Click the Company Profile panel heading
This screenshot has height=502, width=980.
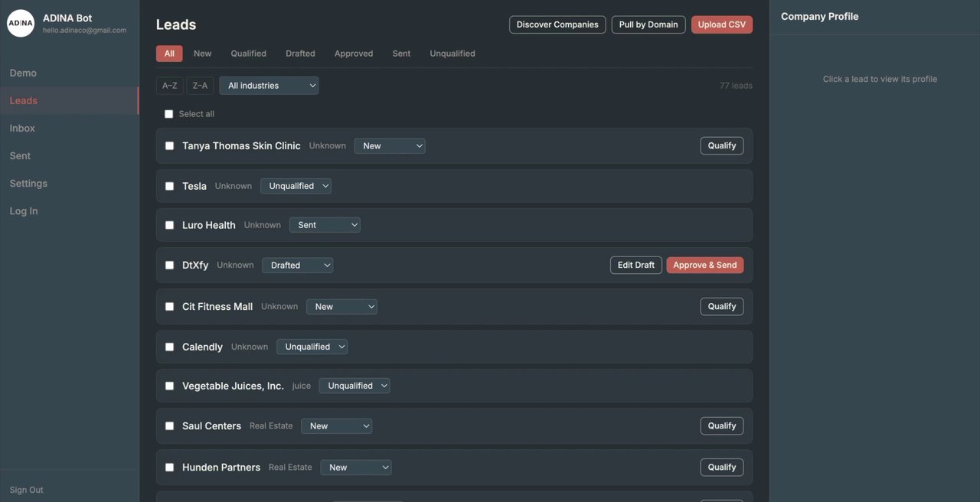(819, 16)
